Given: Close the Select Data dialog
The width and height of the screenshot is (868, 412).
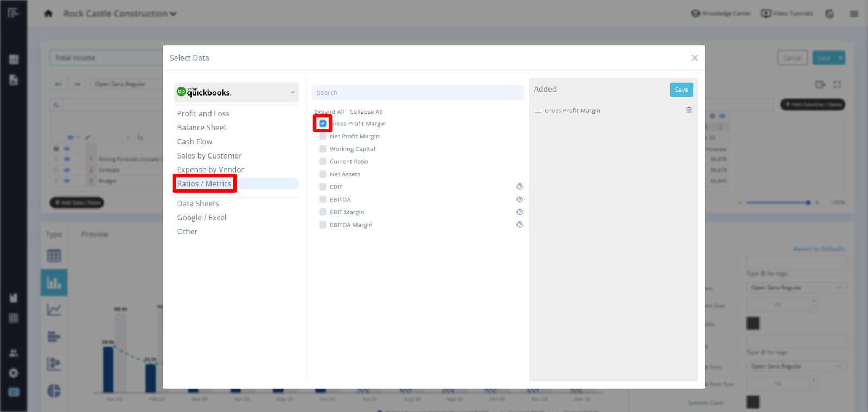Looking at the screenshot, I should point(694,58).
